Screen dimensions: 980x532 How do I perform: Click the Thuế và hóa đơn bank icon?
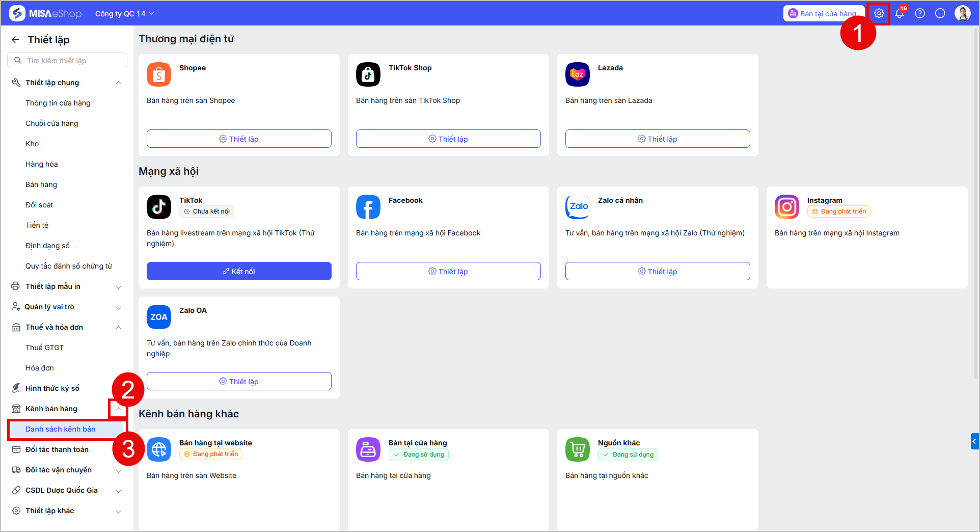pos(16,327)
